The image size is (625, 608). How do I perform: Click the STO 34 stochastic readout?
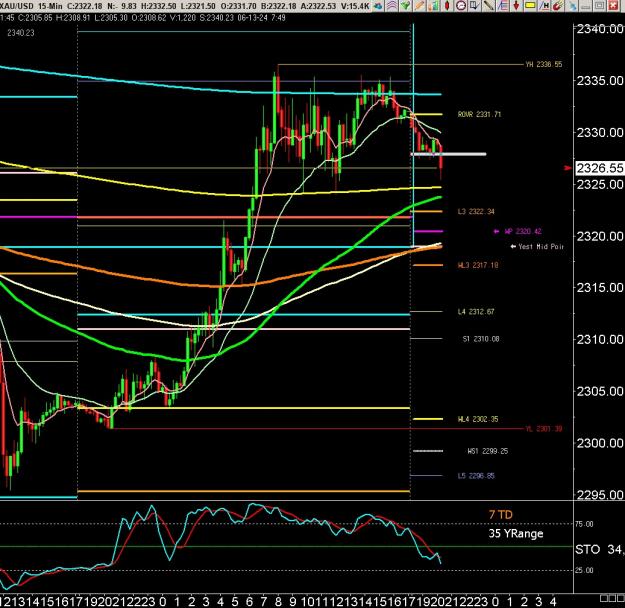pyautogui.click(x=599, y=549)
